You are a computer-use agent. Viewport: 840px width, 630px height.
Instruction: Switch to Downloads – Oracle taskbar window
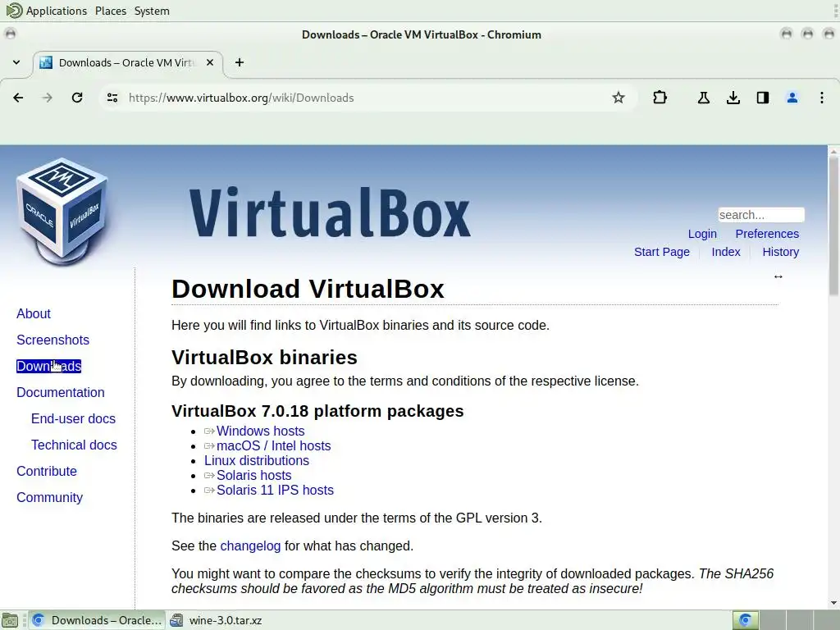(97, 620)
